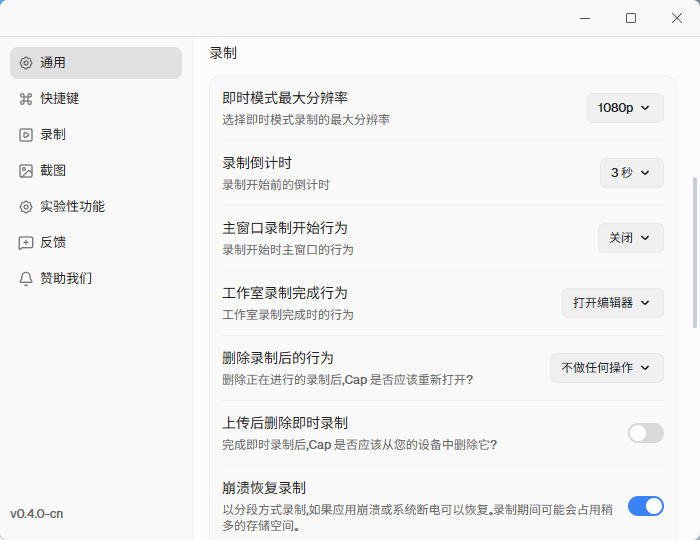Click the 上传后删除即时录制 label
The width and height of the screenshot is (700, 540).
coord(285,423)
